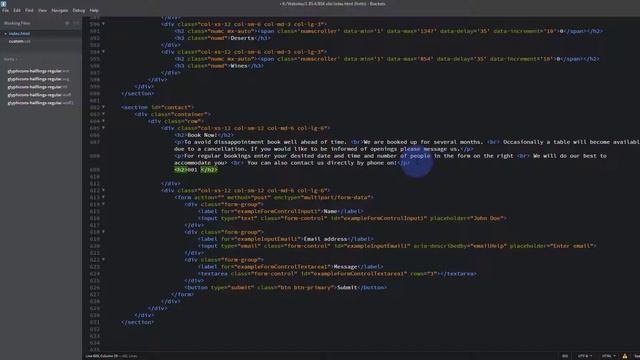640x360 pixels.
Task: Open glyphicons-halflings-regular .woff file
Action: 39,95
